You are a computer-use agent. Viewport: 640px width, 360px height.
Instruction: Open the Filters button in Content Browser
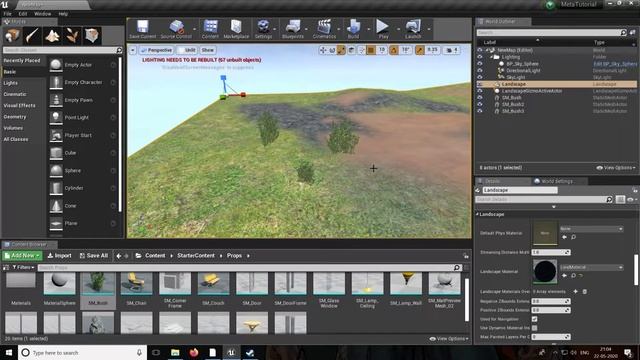pos(22,268)
